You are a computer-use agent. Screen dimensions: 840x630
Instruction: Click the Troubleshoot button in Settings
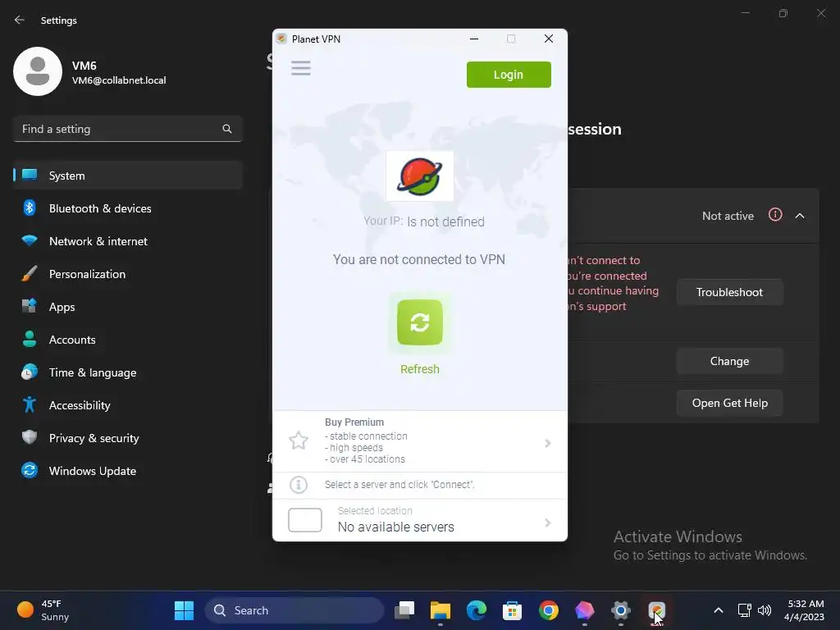[x=729, y=292]
